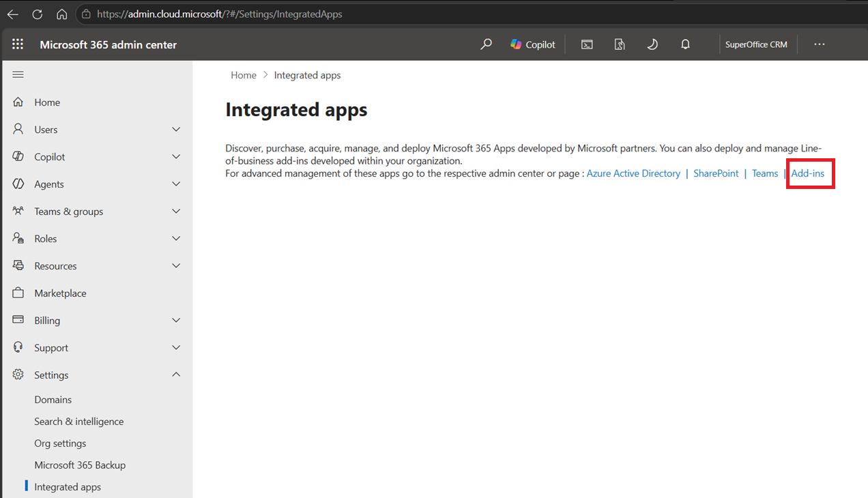Click the Roles sidebar icon
868x498 pixels.
pyautogui.click(x=18, y=238)
